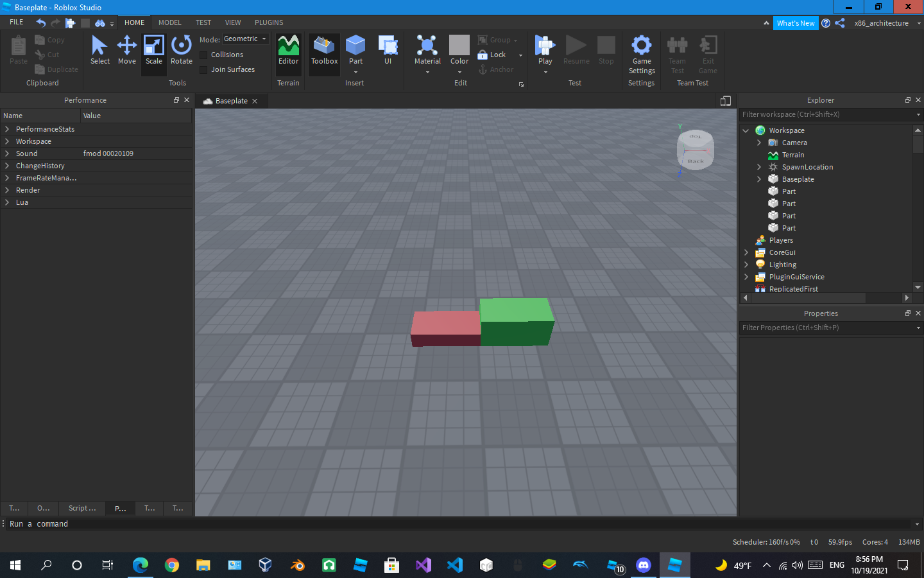Click the view selector orientation cube
This screenshot has height=578, width=924.
click(x=696, y=150)
